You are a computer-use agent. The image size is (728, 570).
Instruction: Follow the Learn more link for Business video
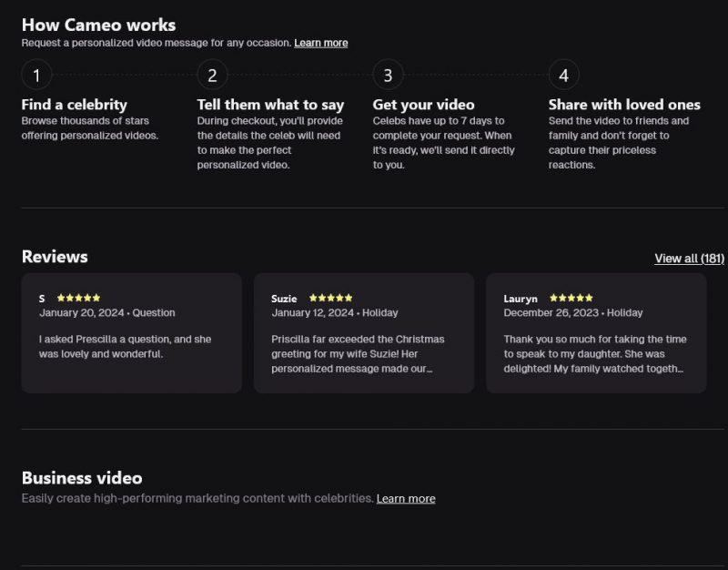pyautogui.click(x=406, y=499)
